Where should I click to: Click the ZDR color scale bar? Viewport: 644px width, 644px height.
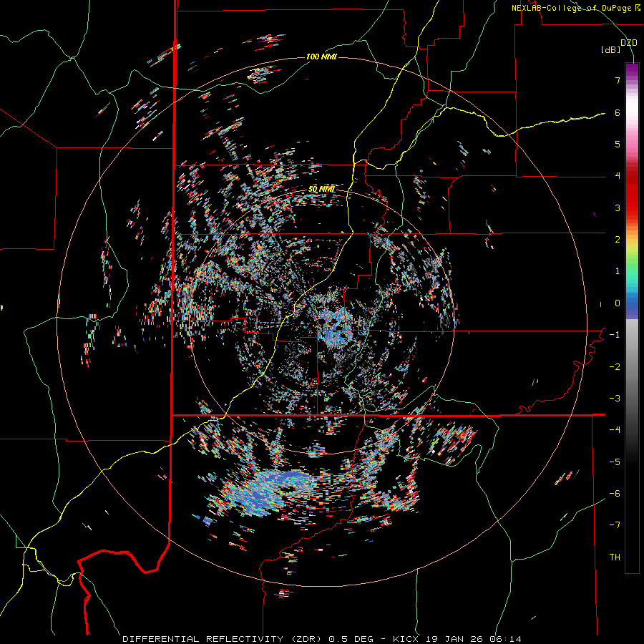point(632,318)
